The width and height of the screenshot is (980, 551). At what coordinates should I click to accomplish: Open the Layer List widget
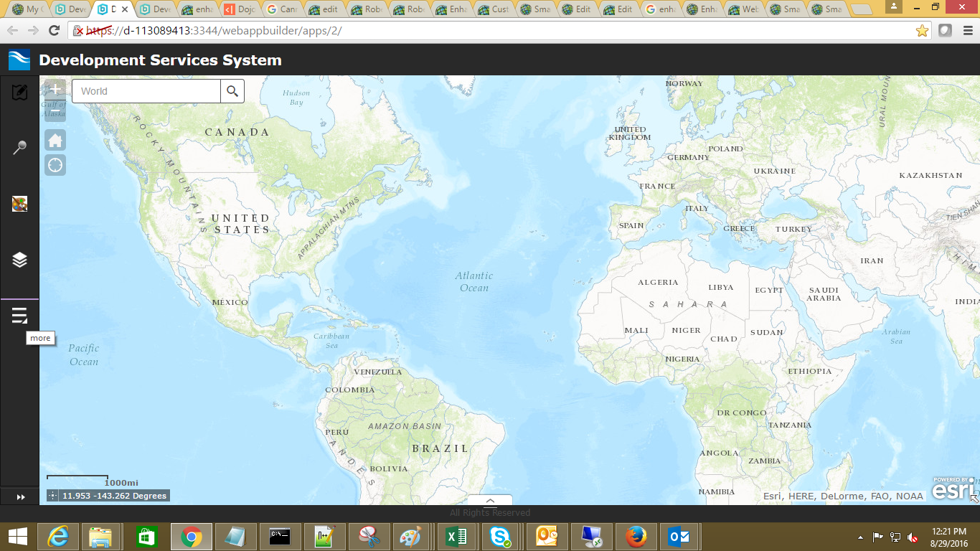click(19, 260)
